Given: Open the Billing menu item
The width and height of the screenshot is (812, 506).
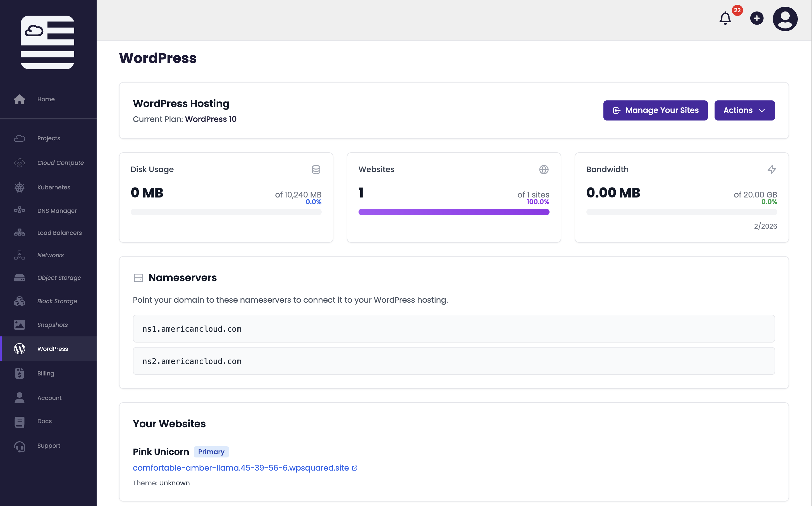Looking at the screenshot, I should tap(46, 374).
